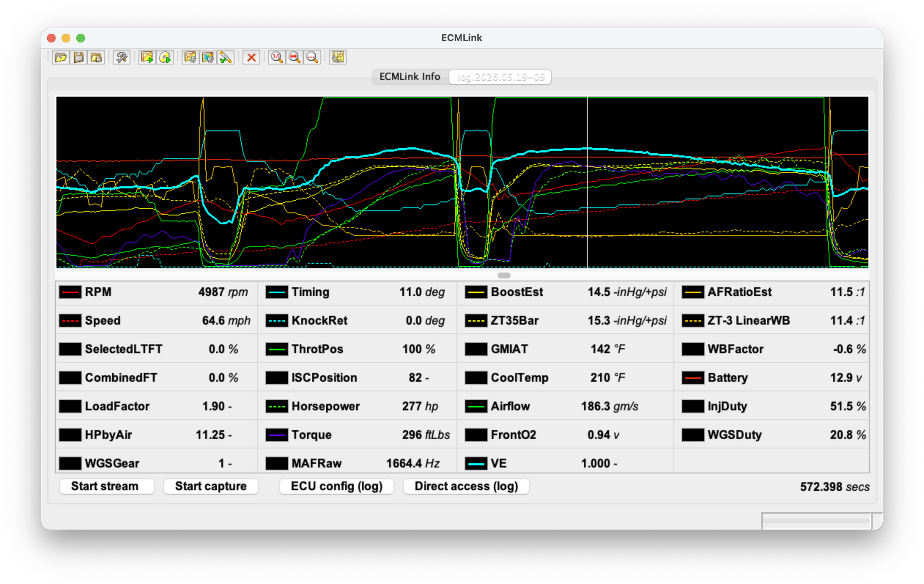Click the Start capture button

(211, 486)
